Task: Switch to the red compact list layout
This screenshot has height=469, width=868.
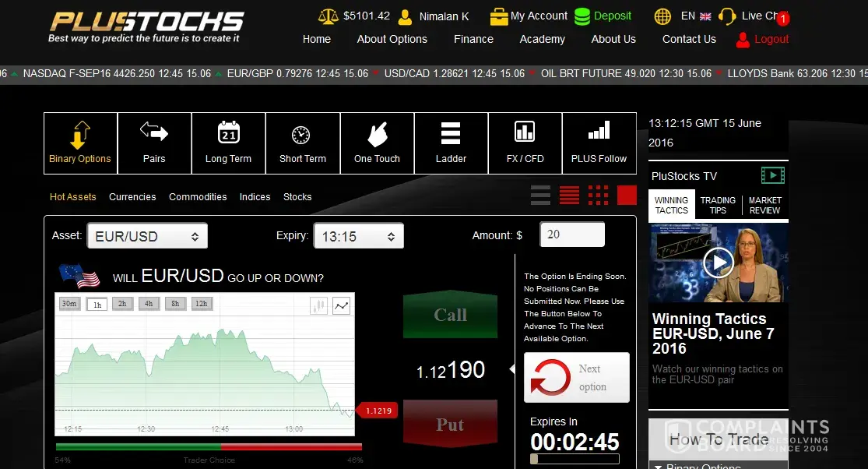Action: (x=569, y=196)
